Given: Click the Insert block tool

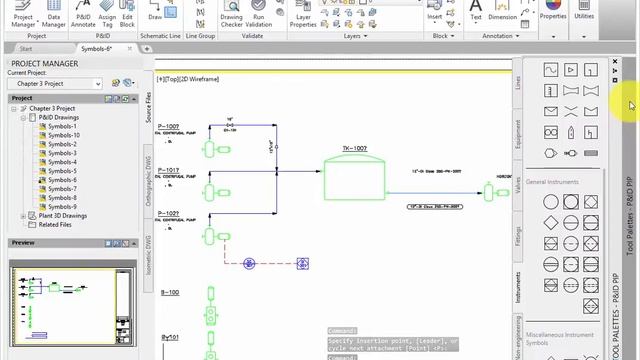Looking at the screenshot, I should [x=434, y=11].
